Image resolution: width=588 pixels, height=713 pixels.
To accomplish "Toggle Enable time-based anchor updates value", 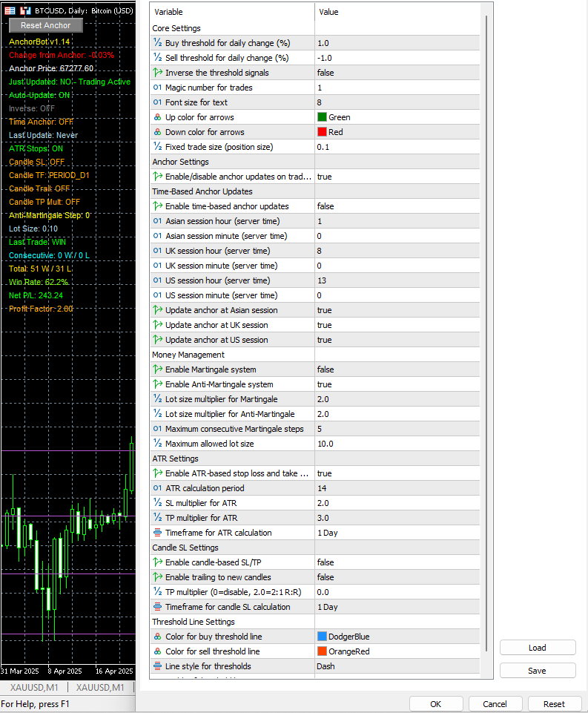I will [x=397, y=206].
